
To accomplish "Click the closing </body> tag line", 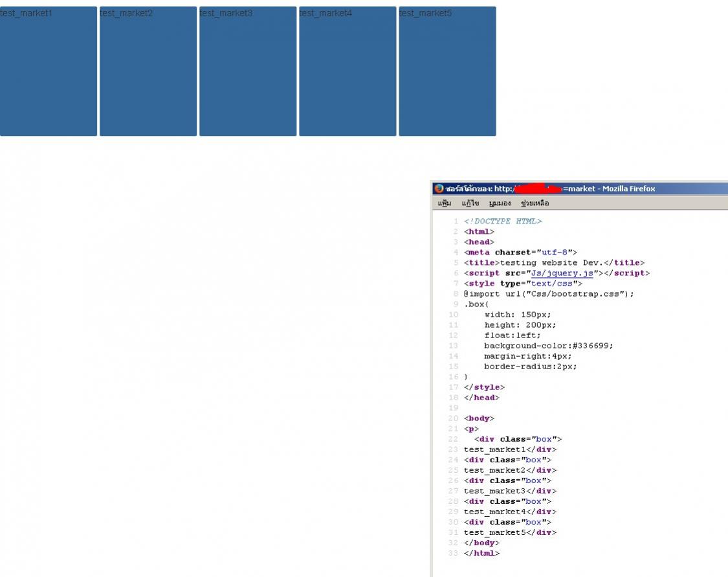I will click(x=482, y=543).
